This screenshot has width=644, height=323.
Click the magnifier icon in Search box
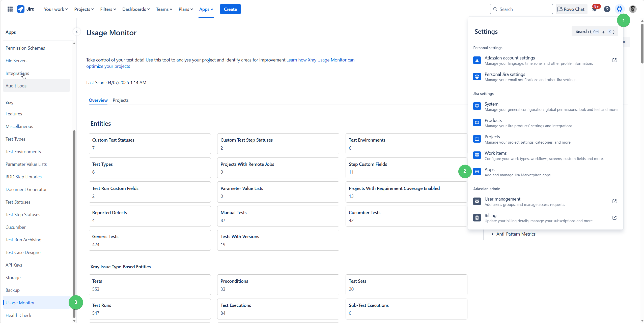pos(495,9)
